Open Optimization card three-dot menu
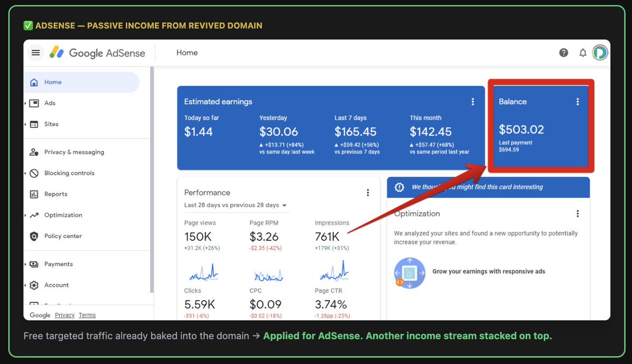This screenshot has height=364, width=632. (x=578, y=214)
